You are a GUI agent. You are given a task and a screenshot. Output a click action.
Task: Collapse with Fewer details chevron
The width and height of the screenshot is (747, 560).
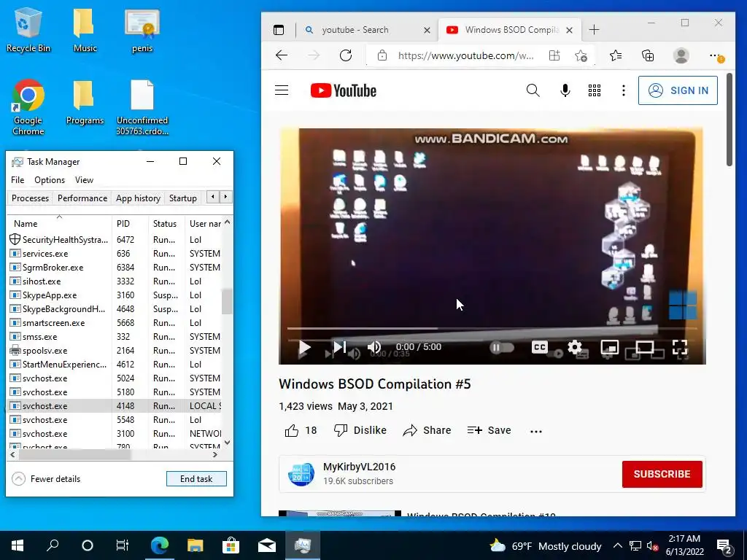[x=18, y=478]
